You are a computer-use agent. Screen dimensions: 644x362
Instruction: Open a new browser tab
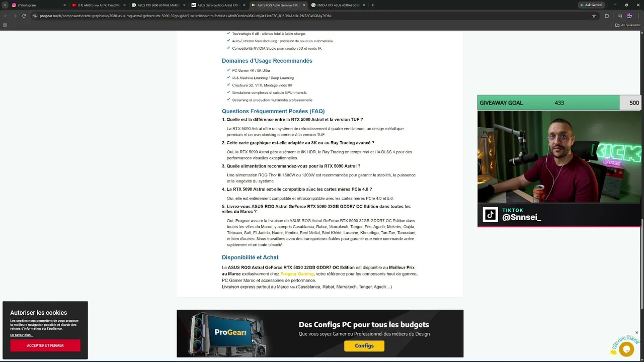372,5
